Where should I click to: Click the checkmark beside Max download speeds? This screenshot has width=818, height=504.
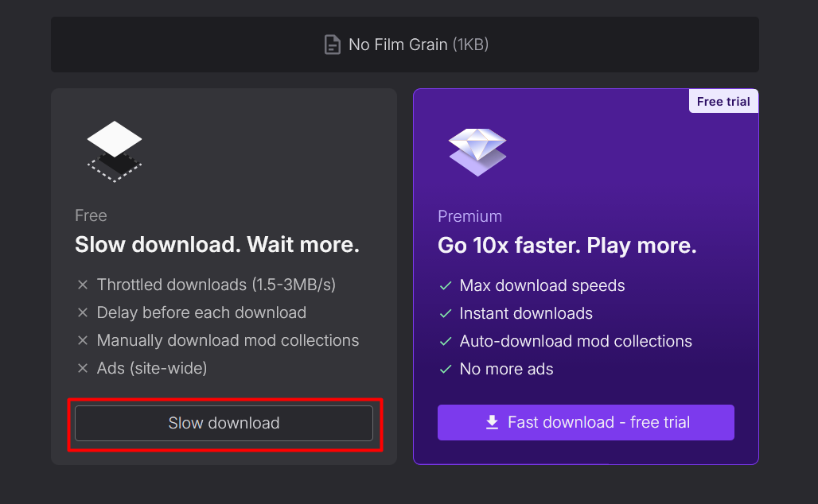coord(446,285)
